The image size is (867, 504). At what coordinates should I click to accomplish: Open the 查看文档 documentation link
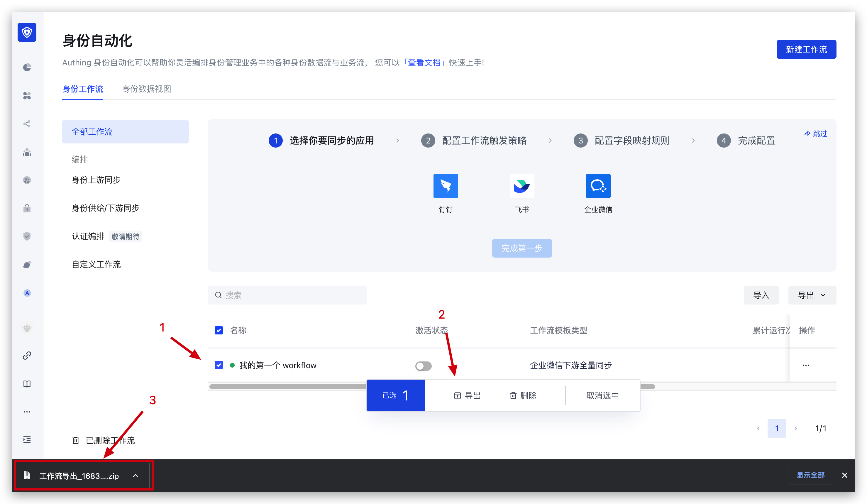pos(424,62)
